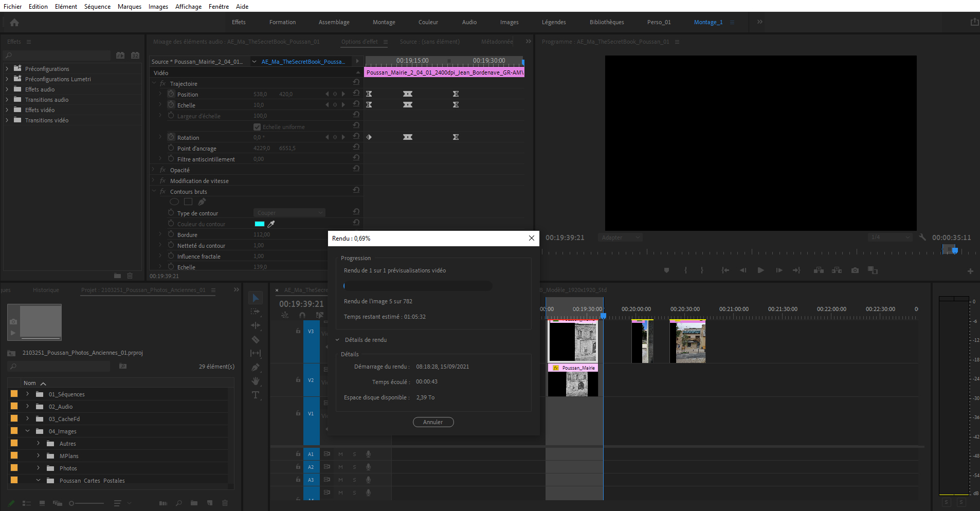Toggle the lock on track V2
The width and height of the screenshot is (980, 511).
point(298,380)
